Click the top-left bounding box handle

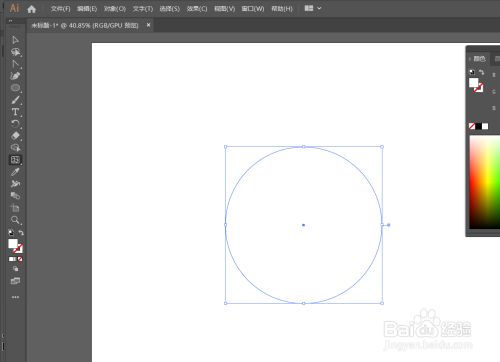click(226, 147)
